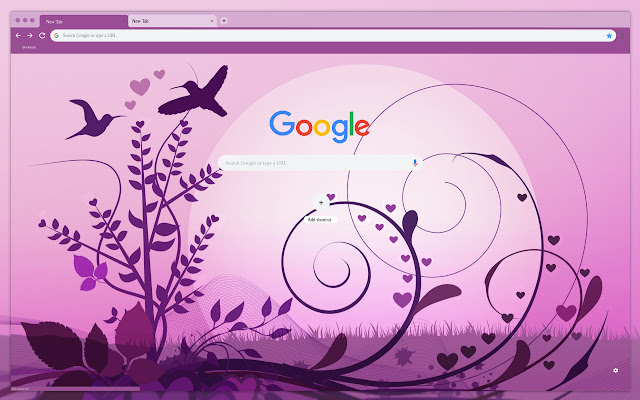Viewport: 640px width, 400px height.
Task: Switch to the second New Tab
Action: 172,21
